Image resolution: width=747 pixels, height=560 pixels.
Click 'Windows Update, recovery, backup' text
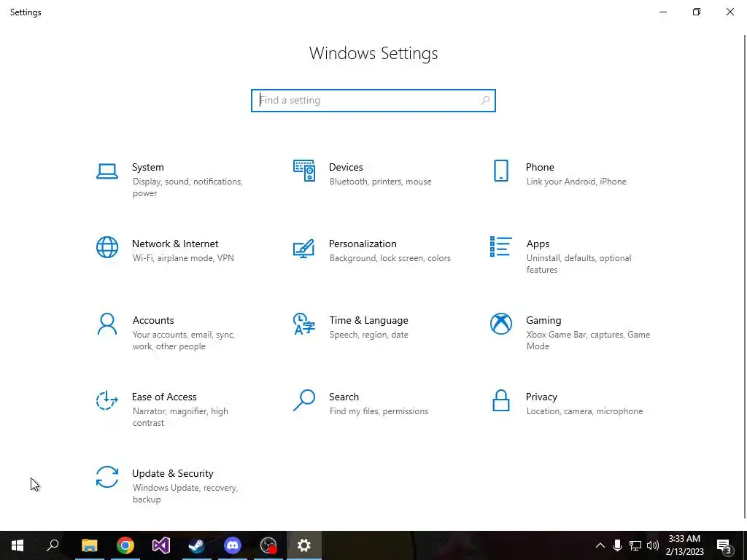[x=185, y=494]
